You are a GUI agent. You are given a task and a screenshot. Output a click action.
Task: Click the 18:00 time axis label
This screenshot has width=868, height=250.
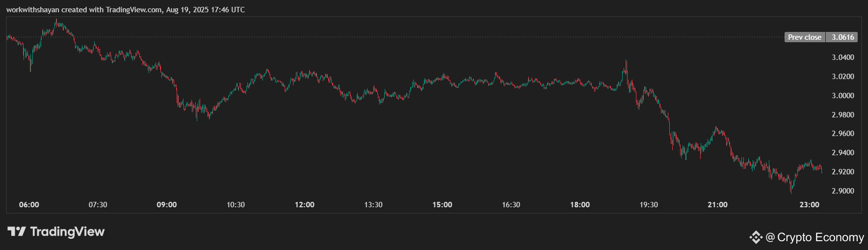click(580, 205)
